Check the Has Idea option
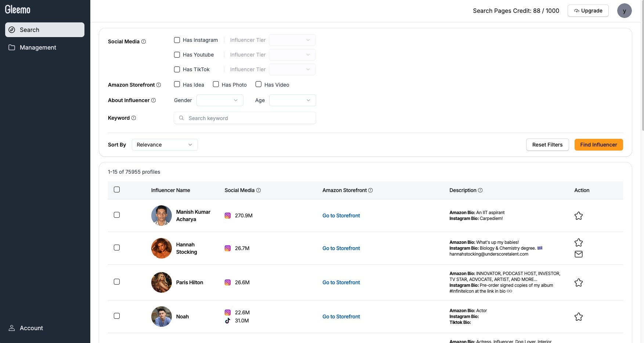 177,84
